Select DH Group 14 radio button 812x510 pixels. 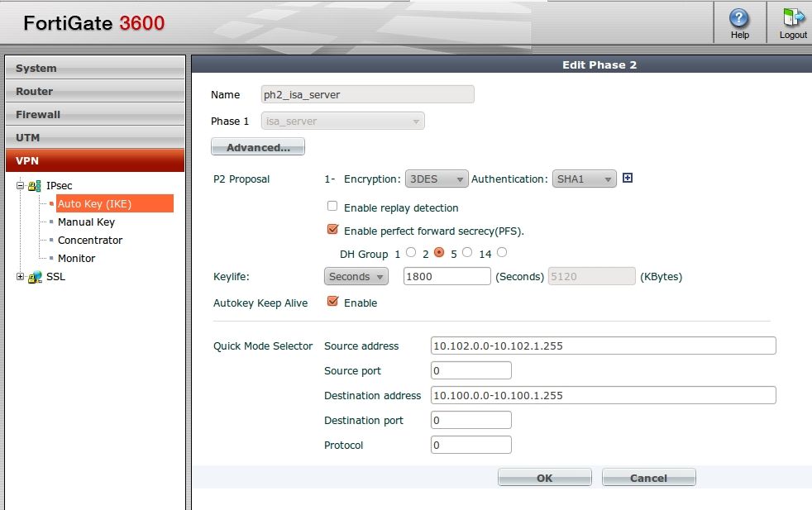[x=502, y=252]
